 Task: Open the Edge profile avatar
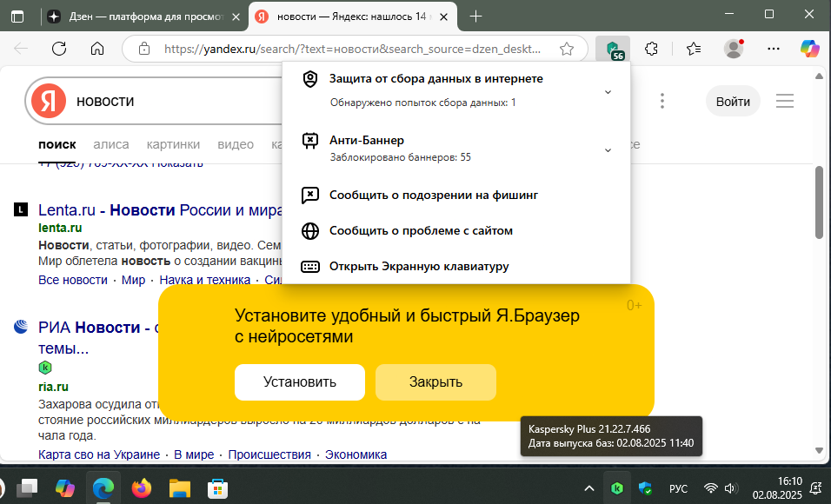pos(734,50)
